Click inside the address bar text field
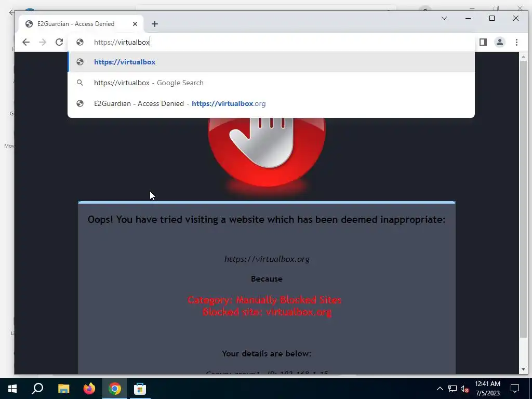This screenshot has width=532, height=399. coord(271,42)
